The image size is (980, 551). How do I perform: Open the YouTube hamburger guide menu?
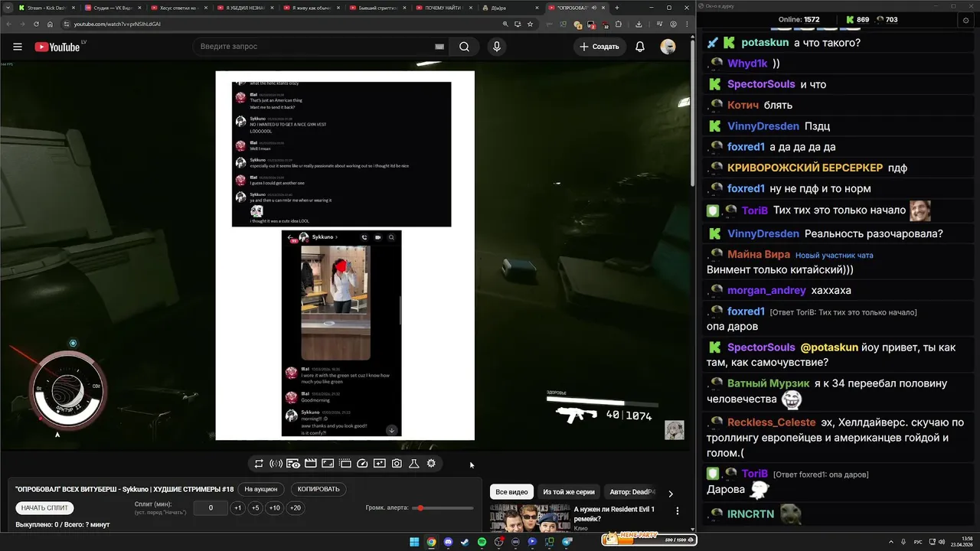pos(18,47)
